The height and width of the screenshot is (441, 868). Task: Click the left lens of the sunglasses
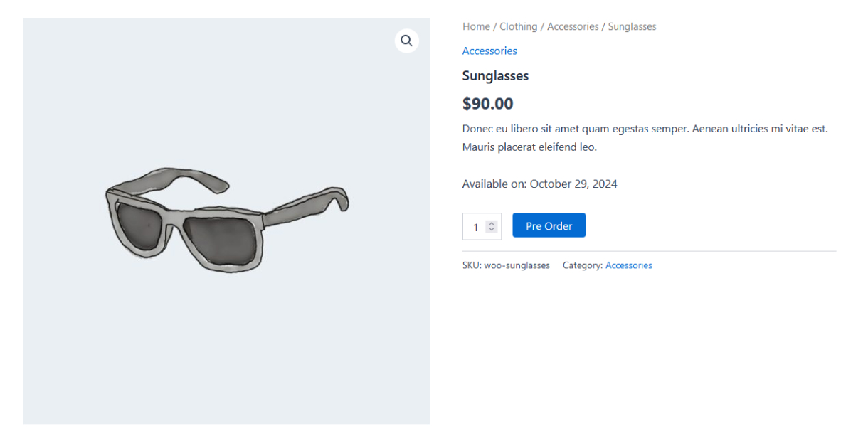tap(143, 225)
